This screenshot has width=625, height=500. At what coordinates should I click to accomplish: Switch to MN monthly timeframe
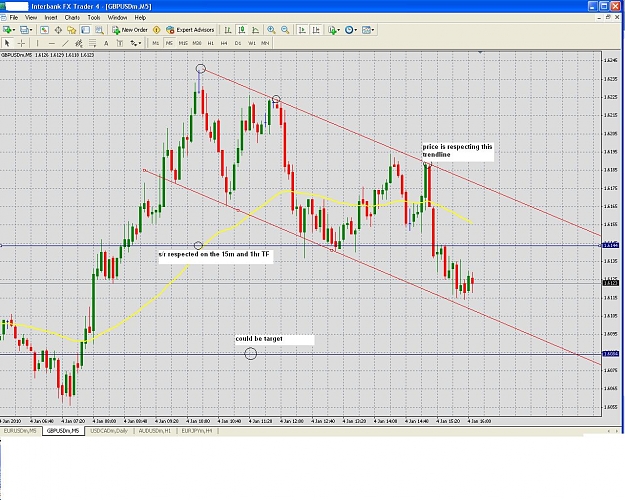click(265, 43)
